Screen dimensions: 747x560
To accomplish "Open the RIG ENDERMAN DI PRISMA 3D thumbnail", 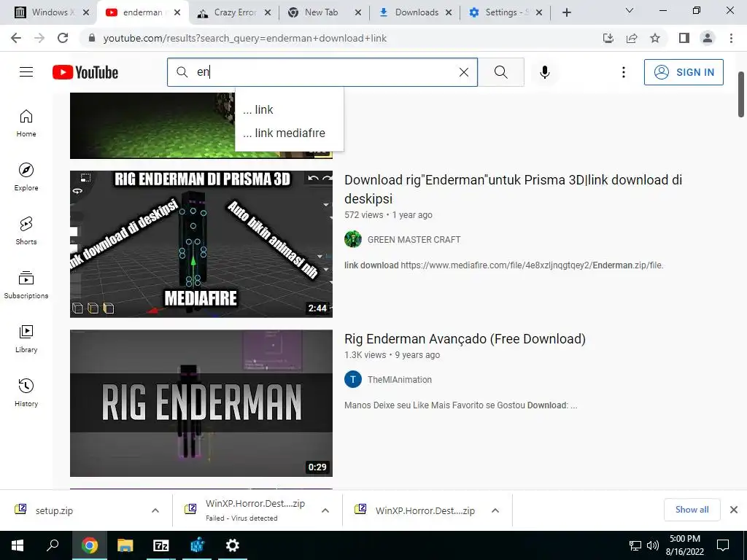I will click(x=201, y=244).
